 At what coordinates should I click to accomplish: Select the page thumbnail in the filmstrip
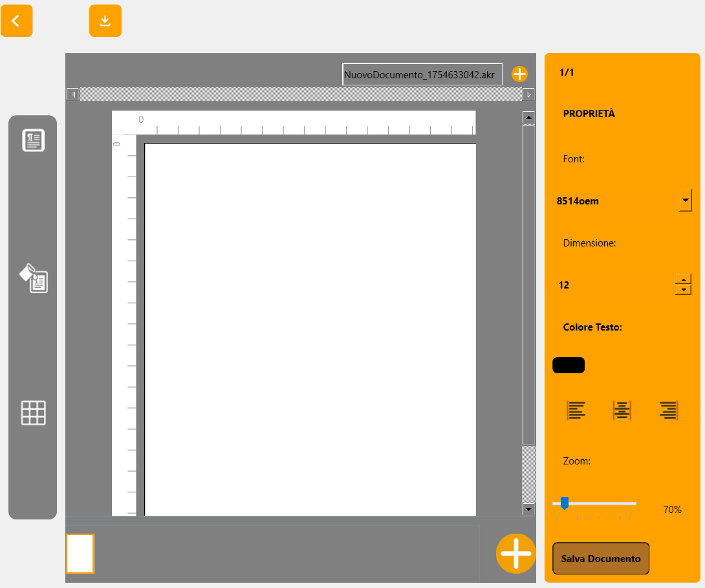click(x=80, y=554)
